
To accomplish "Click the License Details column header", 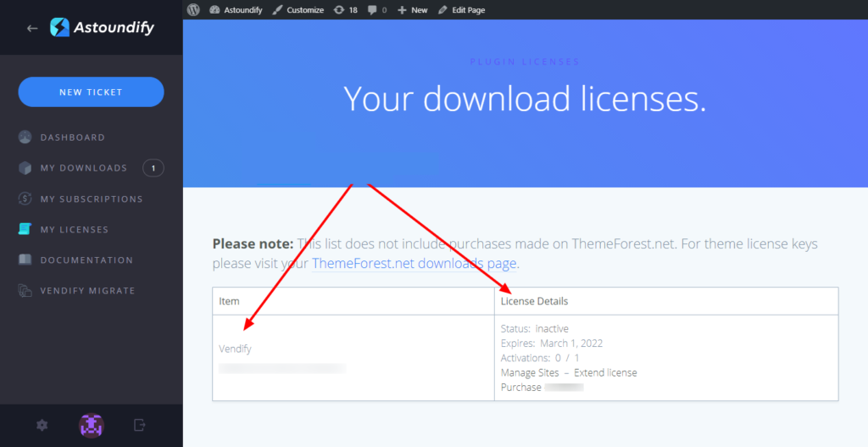I will (534, 301).
